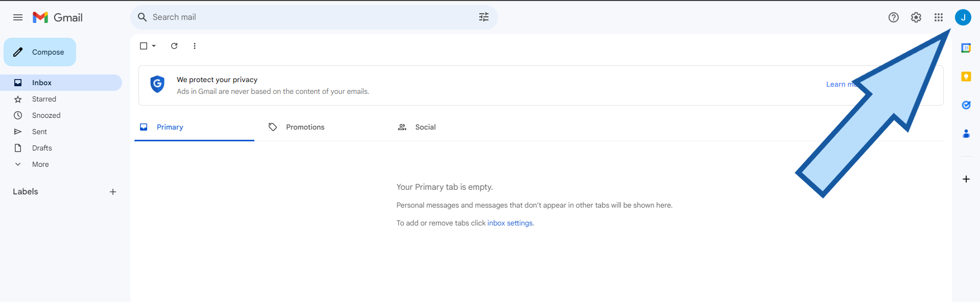Tick the select all messages checkbox

point(144,46)
